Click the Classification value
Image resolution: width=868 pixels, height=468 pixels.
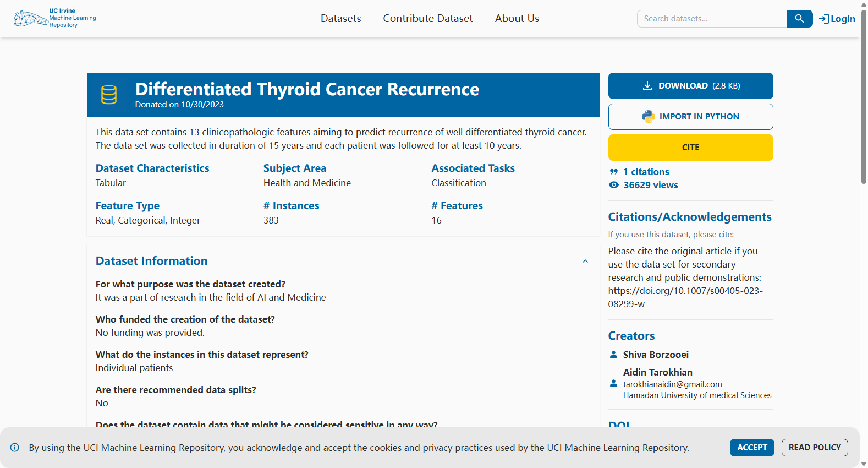[x=459, y=183]
